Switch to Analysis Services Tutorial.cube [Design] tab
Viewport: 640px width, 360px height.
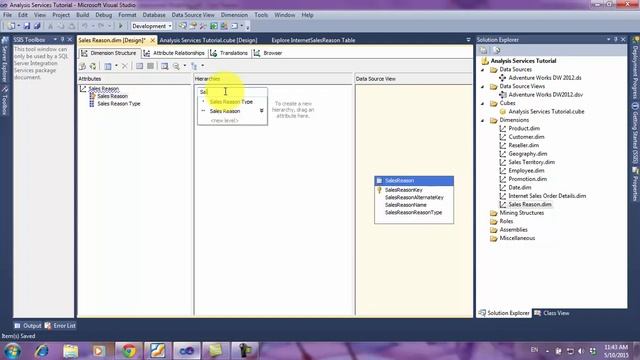[208, 40]
